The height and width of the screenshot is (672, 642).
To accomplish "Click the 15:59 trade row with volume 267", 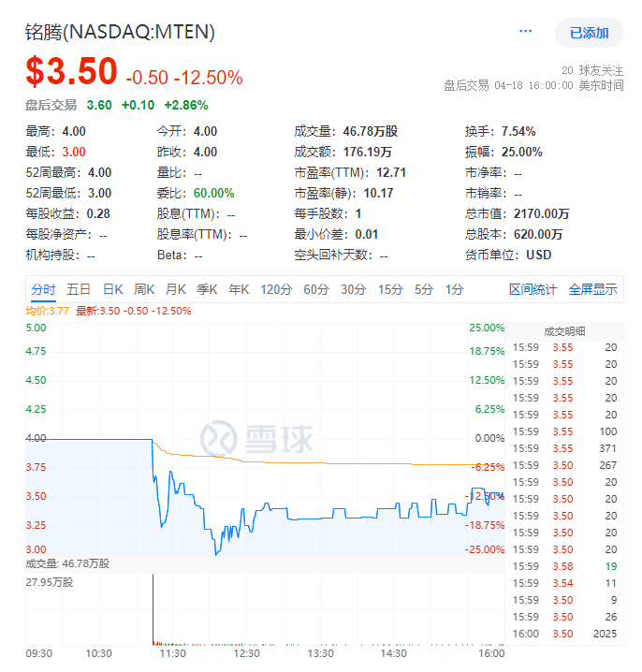I will click(565, 465).
